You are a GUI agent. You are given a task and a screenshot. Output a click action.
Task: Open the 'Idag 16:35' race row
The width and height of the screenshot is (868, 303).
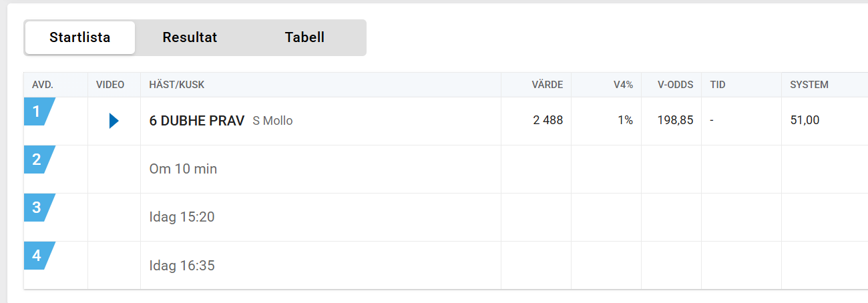pyautogui.click(x=446, y=266)
